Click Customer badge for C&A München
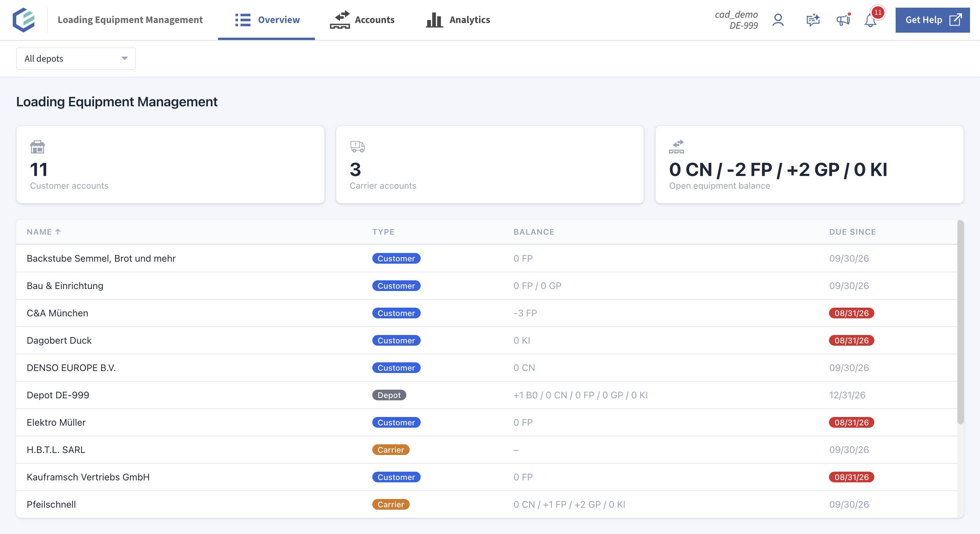The width and height of the screenshot is (980, 534). (396, 313)
